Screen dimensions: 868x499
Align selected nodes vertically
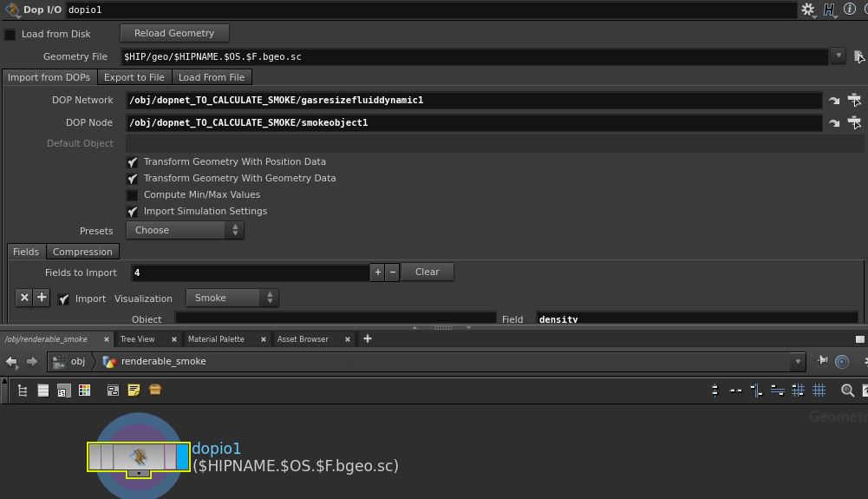pos(715,391)
